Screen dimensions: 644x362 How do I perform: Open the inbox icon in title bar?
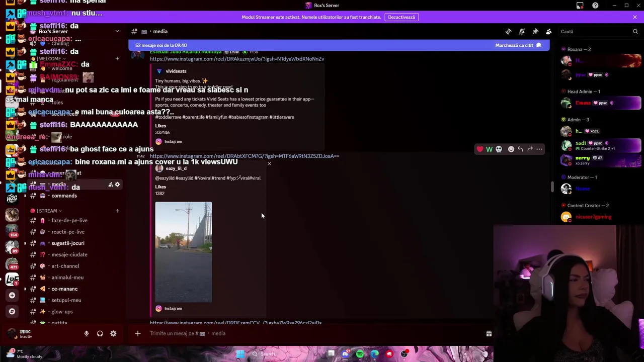580,6
